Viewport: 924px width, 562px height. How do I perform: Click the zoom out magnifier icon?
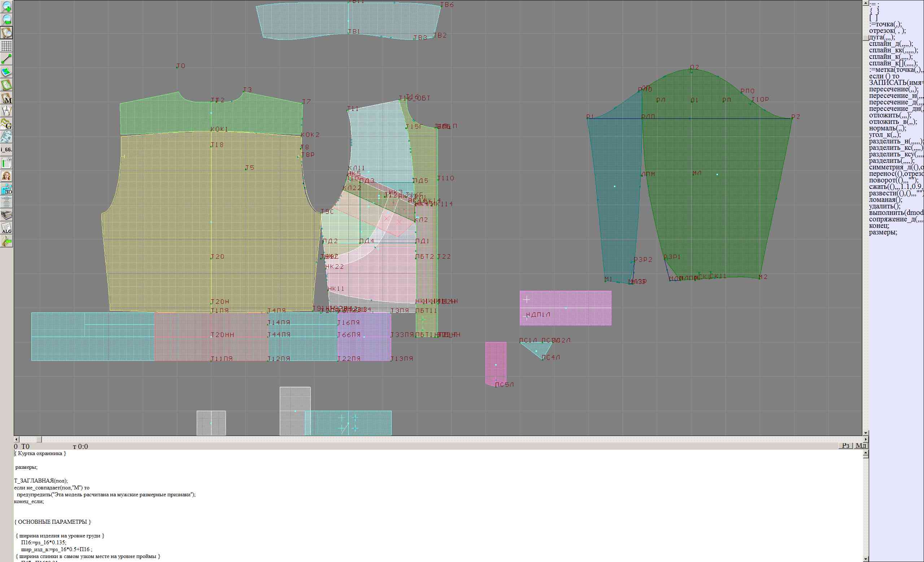pos(6,20)
